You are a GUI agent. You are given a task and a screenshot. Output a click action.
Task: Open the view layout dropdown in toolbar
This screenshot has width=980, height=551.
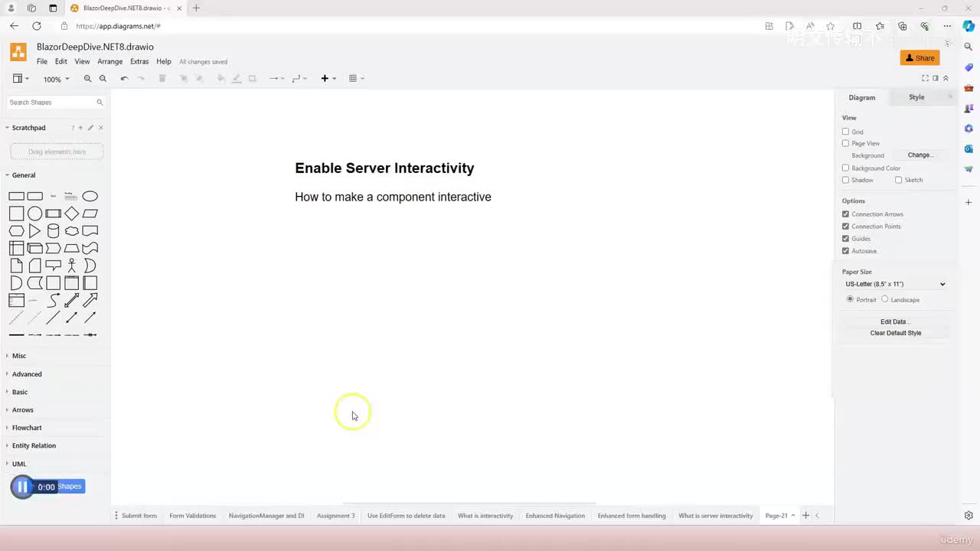[21, 79]
